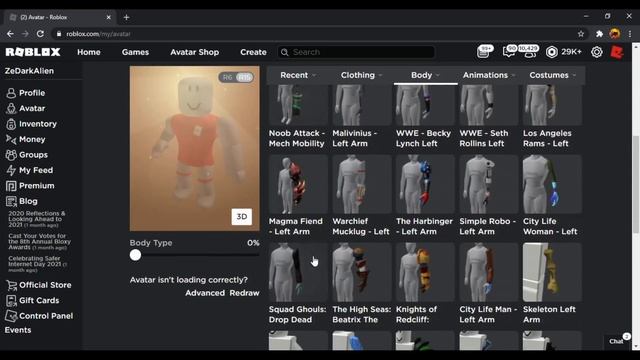Reload the page with the browser refresh icon
The height and width of the screenshot is (360, 640).
(40, 34)
